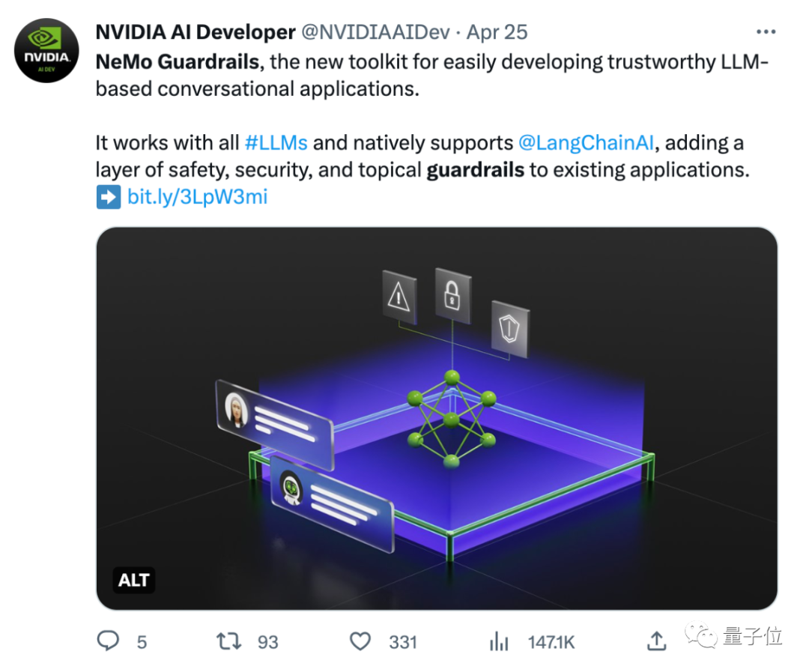
Task: Click the 331 likes count
Action: click(403, 642)
